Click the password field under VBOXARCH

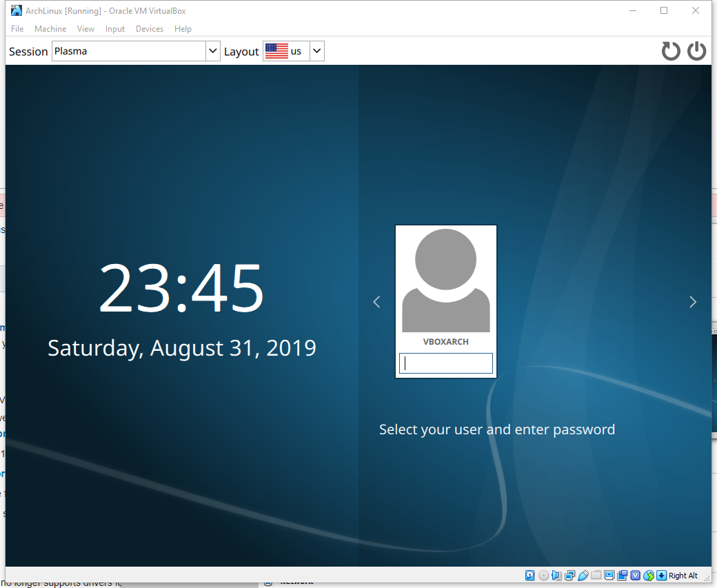[x=446, y=363]
